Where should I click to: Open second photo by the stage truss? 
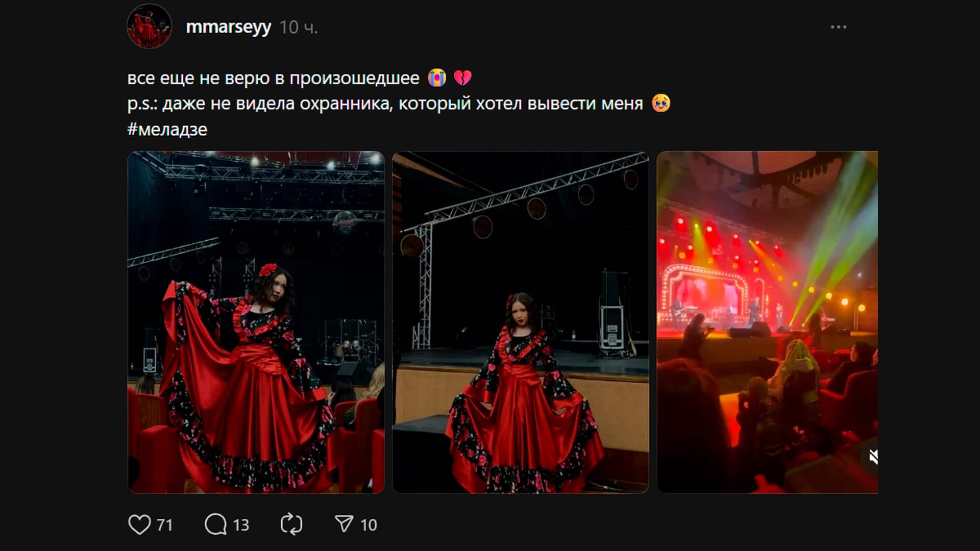click(x=521, y=322)
